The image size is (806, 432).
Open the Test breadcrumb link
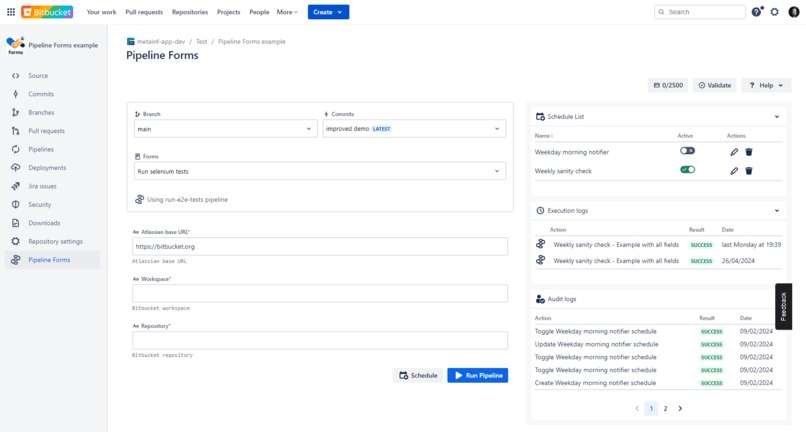pos(202,42)
